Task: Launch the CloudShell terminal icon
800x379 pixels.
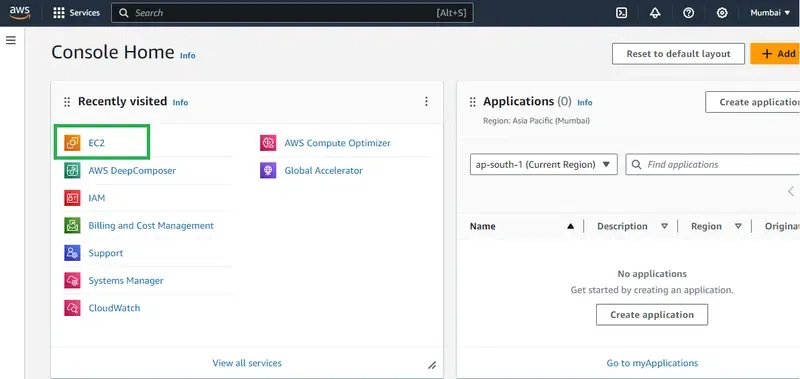Action: tap(621, 13)
